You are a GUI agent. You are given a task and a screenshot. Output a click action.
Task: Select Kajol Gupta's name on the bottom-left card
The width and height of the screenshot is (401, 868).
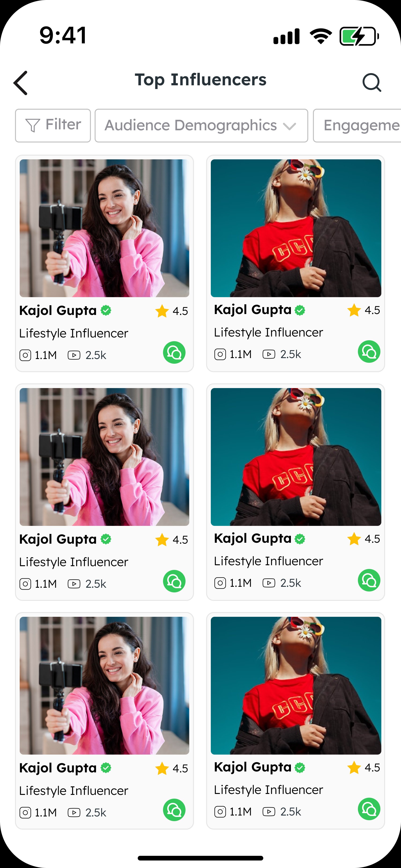tap(58, 768)
